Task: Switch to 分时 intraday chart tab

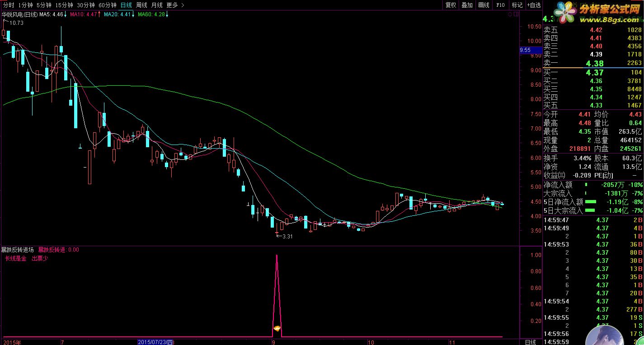Action: coord(8,5)
